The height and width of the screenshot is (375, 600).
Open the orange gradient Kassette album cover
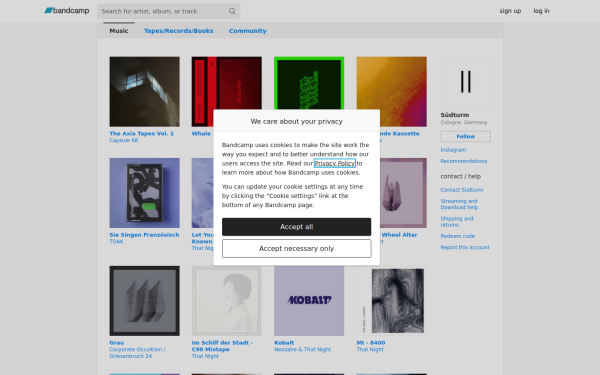point(391,91)
